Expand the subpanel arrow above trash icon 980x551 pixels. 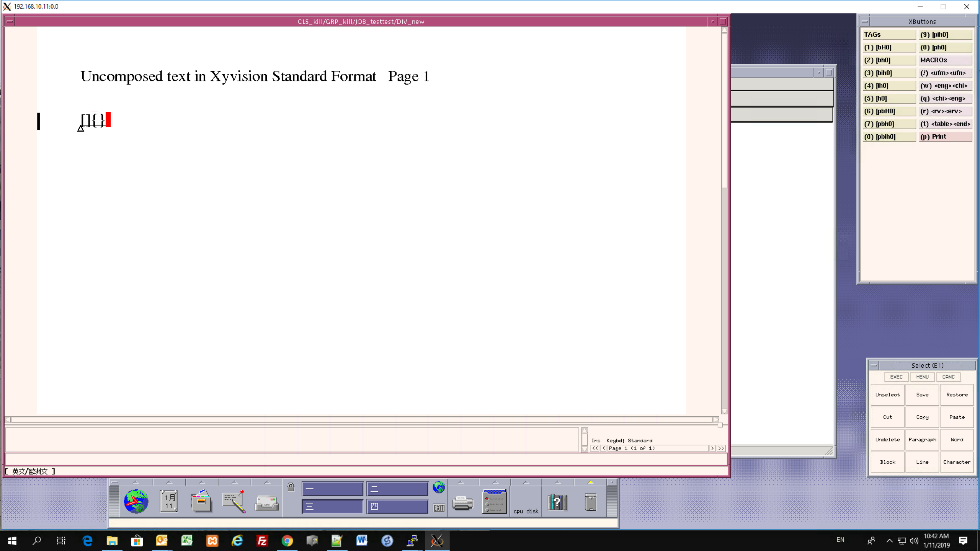tap(590, 482)
